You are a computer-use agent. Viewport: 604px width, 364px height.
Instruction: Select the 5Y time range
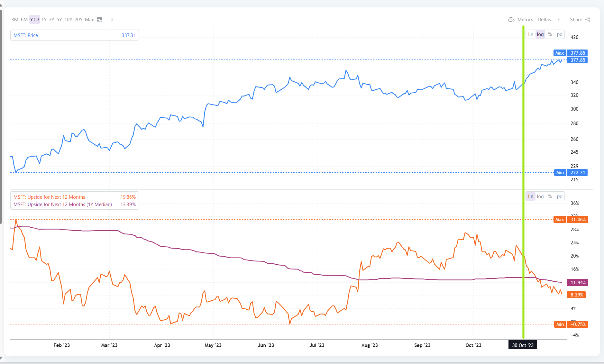pyautogui.click(x=59, y=20)
